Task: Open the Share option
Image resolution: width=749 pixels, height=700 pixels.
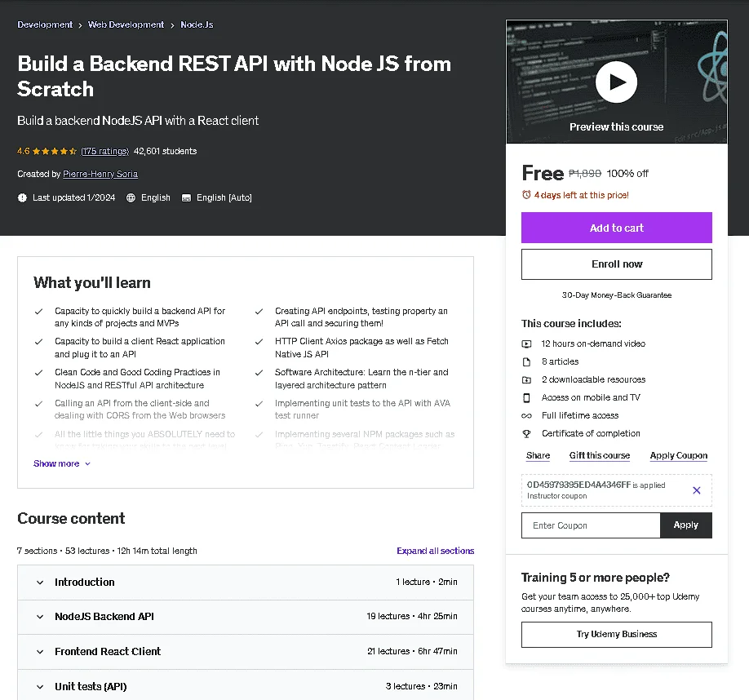Action: [538, 455]
